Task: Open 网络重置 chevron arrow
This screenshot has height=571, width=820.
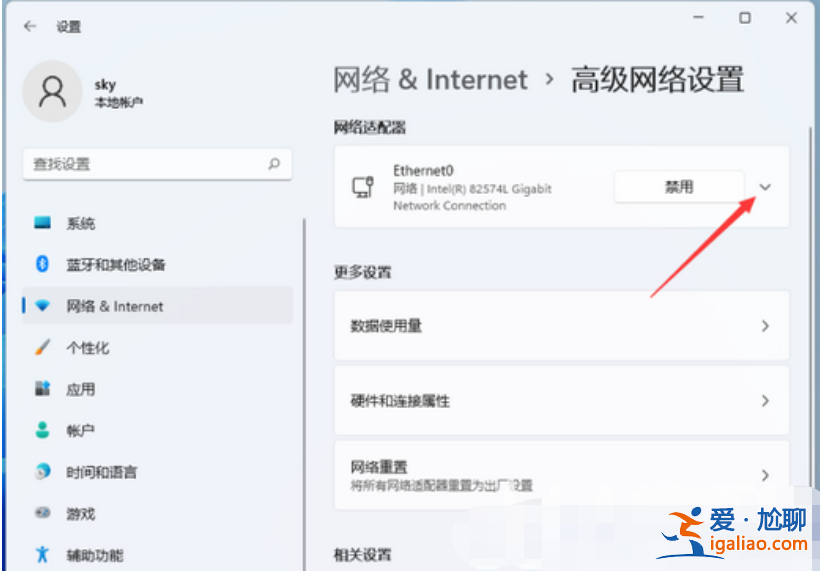Action: tap(765, 475)
